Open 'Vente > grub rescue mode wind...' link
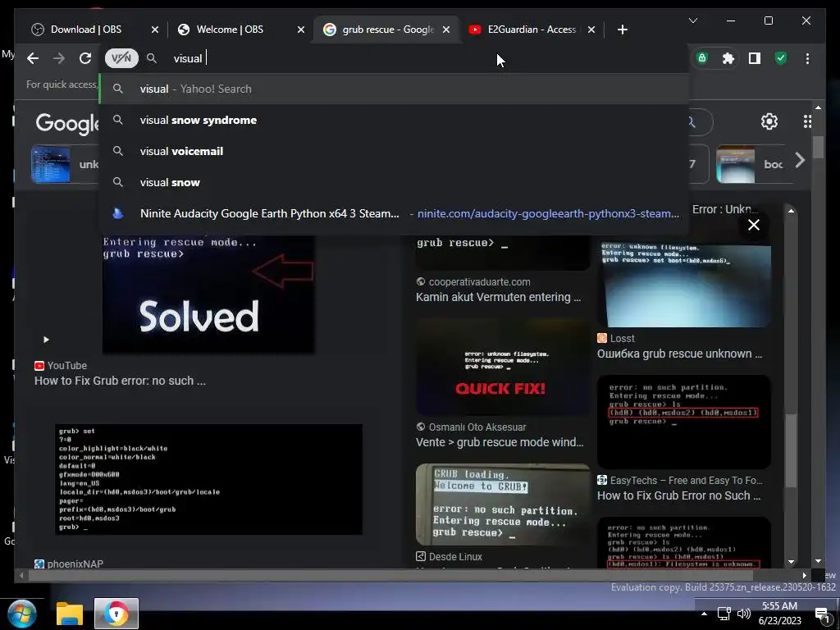The height and width of the screenshot is (630, 840). click(500, 442)
